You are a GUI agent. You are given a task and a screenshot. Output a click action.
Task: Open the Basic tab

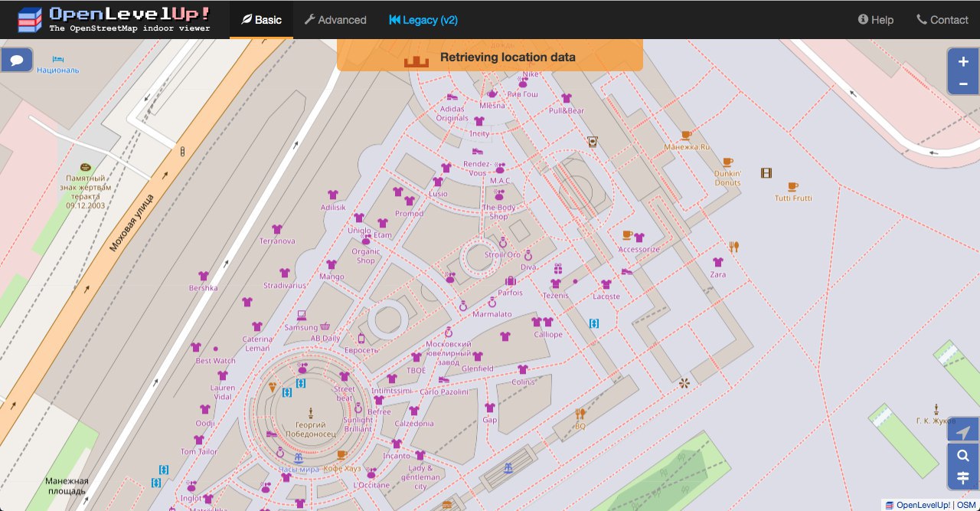click(x=261, y=20)
